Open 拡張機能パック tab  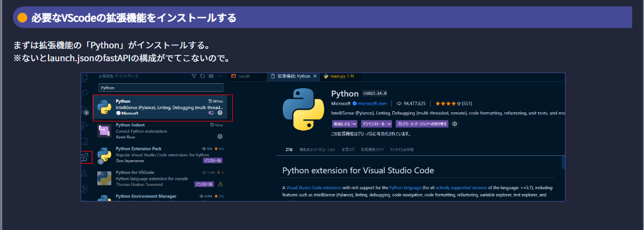(x=373, y=149)
